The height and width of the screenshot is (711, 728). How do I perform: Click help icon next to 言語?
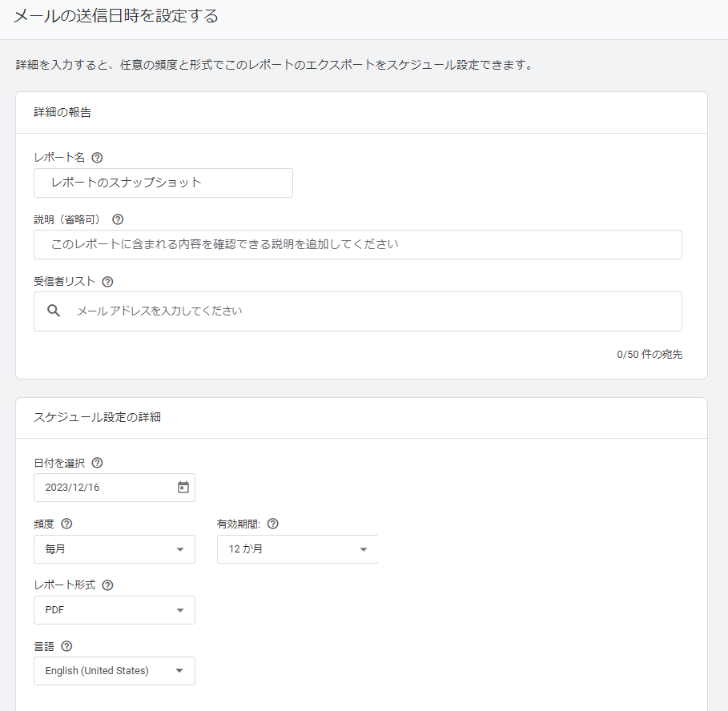(66, 646)
